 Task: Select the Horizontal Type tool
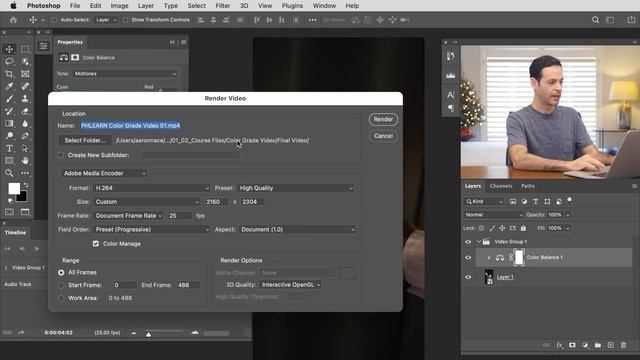click(x=9, y=148)
